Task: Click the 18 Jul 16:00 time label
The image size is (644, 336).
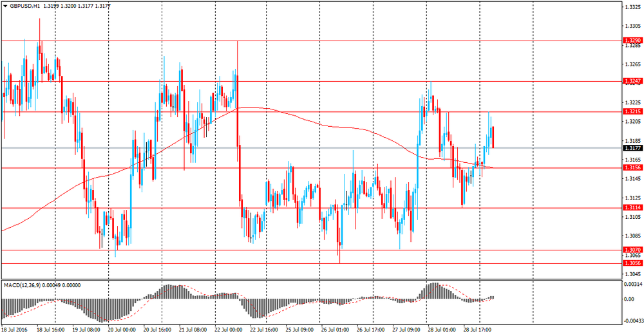Action: pyautogui.click(x=51, y=330)
